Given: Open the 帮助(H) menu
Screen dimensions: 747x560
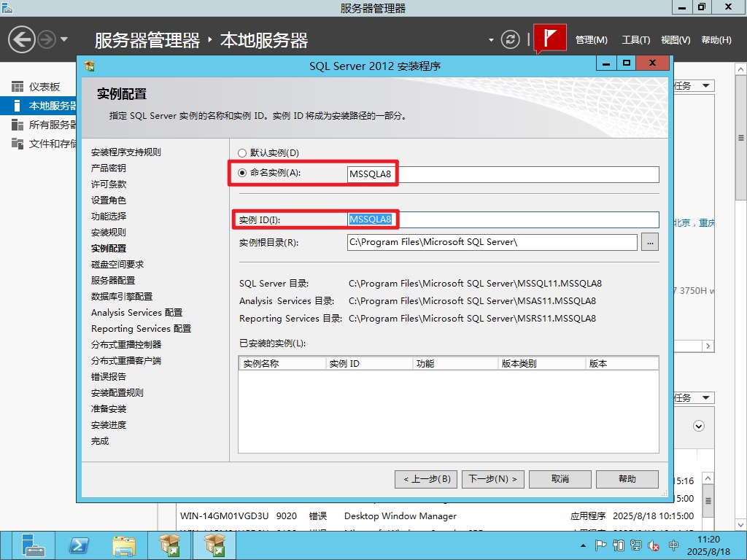Looking at the screenshot, I should [x=716, y=40].
